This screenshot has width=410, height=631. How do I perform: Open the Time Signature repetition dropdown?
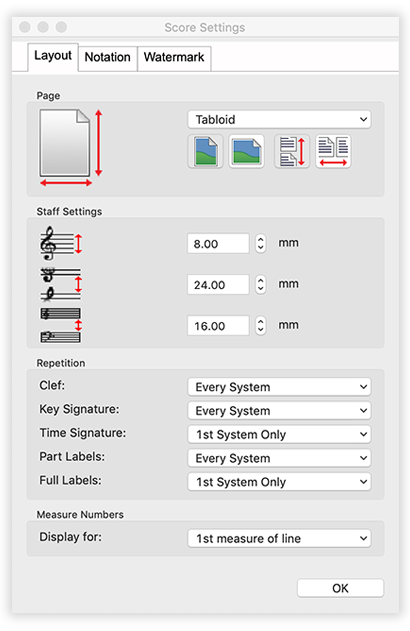tap(279, 434)
